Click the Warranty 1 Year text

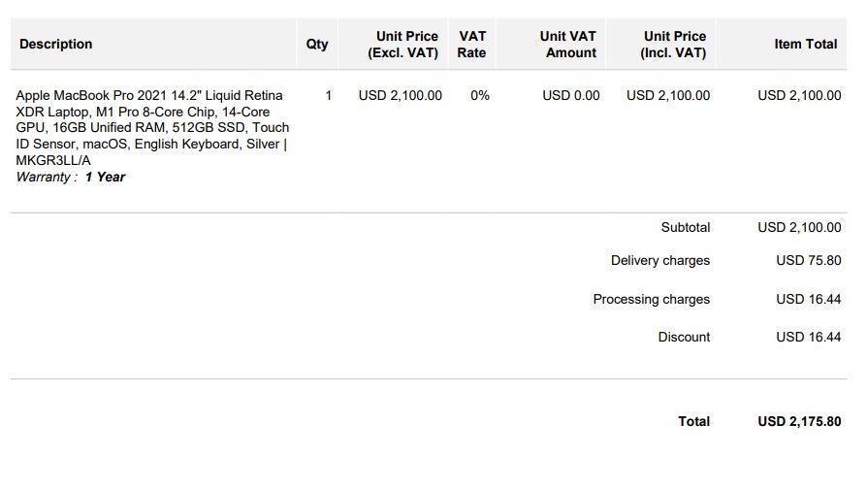coord(71,177)
